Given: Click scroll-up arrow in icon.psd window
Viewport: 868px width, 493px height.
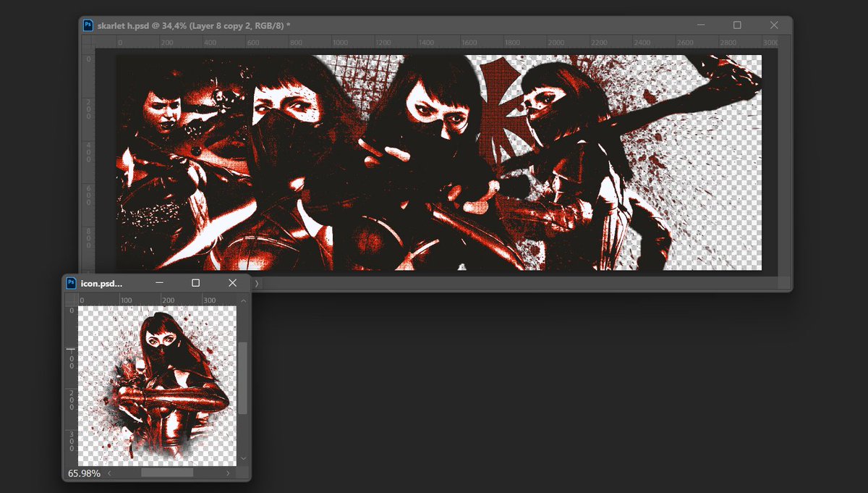Looking at the screenshot, I should 244,300.
